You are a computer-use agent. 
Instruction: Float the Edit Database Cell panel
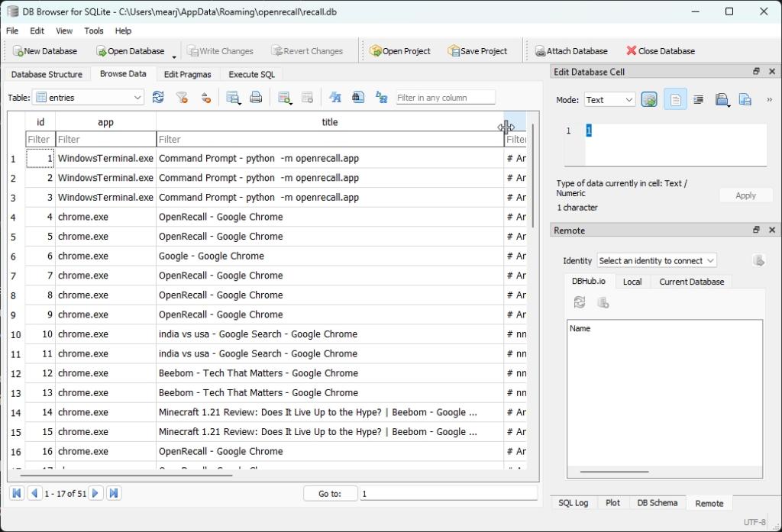(x=756, y=72)
